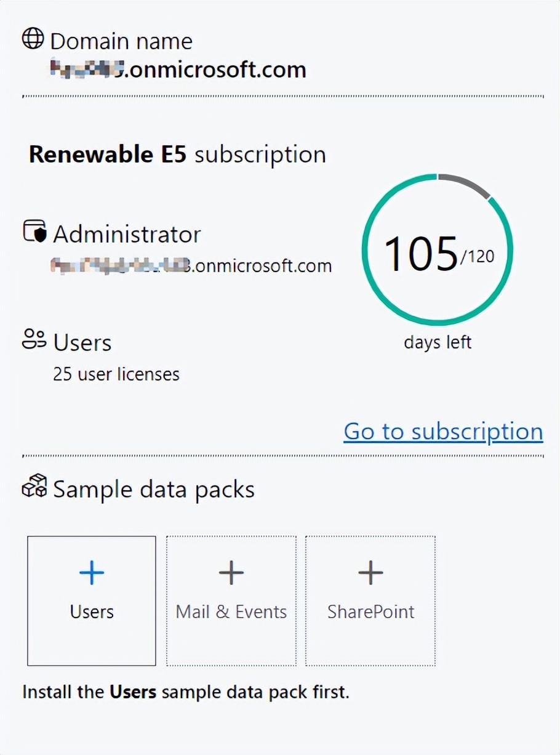
Task: Click the administrator email address
Action: point(191,265)
